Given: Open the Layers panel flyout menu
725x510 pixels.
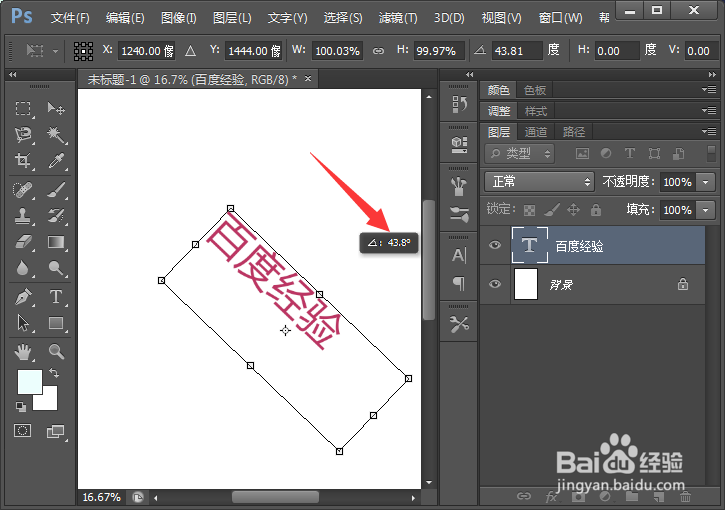Looking at the screenshot, I should 709,132.
